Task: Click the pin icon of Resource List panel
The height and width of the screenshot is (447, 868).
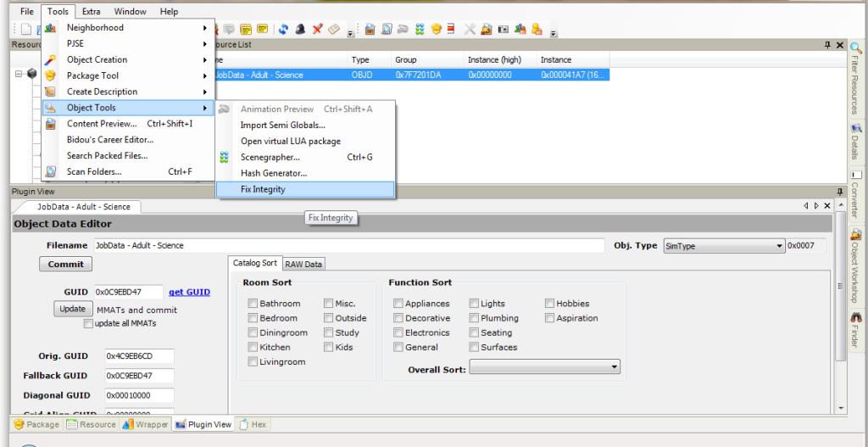Action: [x=827, y=46]
